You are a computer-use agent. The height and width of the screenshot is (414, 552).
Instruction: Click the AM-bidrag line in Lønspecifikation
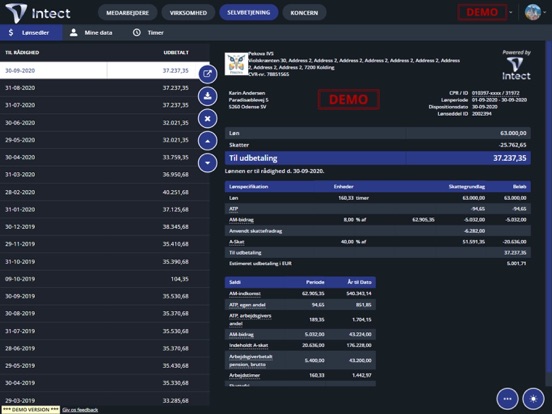(378, 220)
